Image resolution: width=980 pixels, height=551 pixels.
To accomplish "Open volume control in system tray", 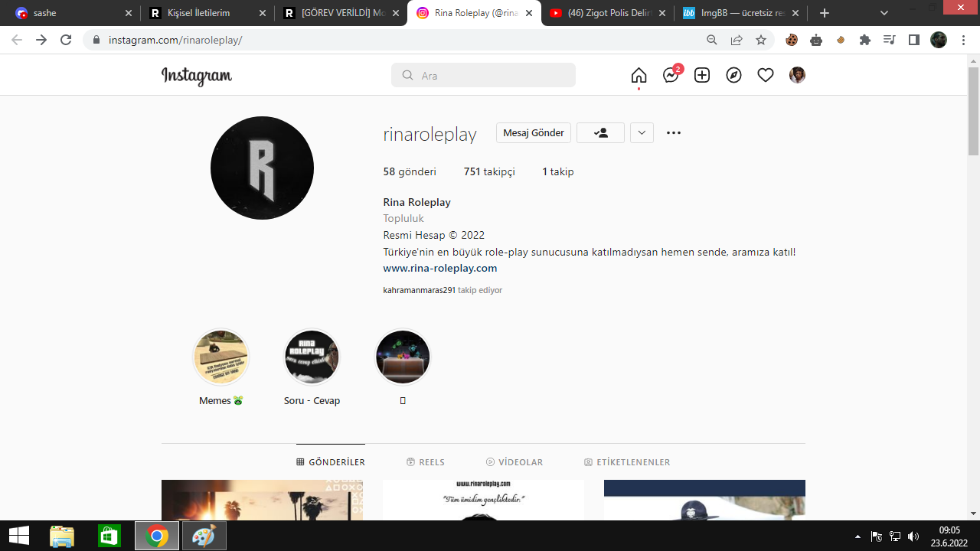I will coord(913,536).
